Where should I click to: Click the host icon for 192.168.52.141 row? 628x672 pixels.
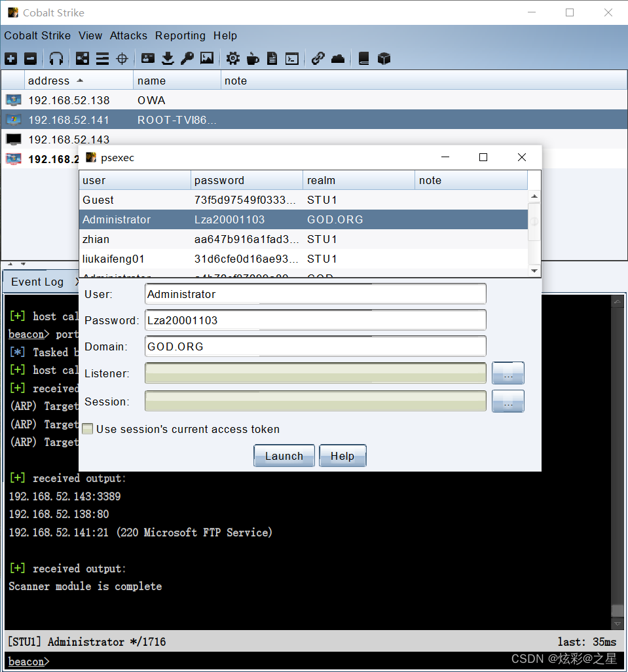(x=14, y=120)
